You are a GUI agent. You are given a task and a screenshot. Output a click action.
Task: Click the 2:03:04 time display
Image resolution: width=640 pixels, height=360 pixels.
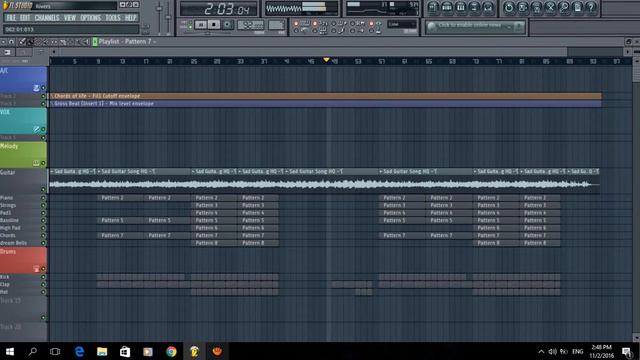tap(220, 9)
